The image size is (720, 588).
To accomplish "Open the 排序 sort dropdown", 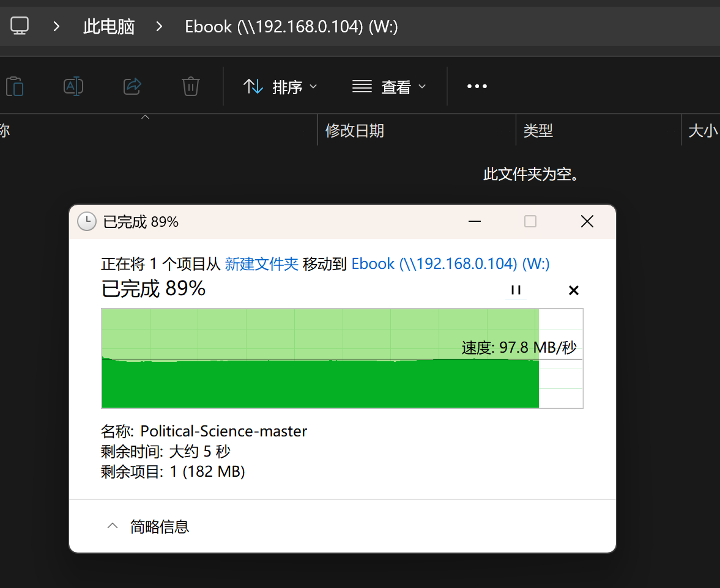I will coord(280,86).
